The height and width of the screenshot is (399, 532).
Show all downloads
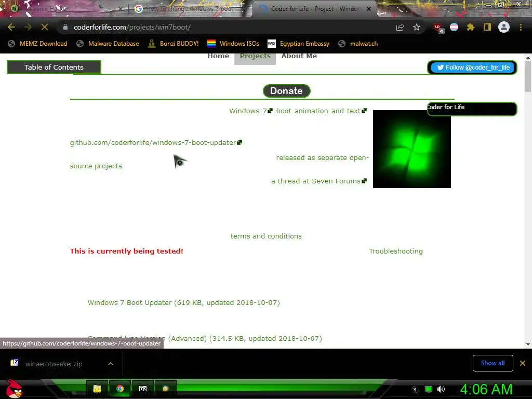[x=493, y=363]
